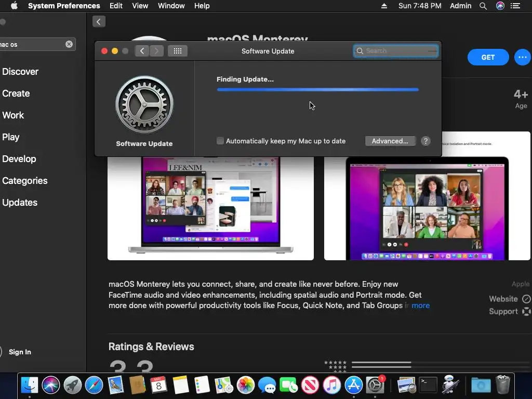Open the left macOS Monterey screenshot

click(x=211, y=208)
